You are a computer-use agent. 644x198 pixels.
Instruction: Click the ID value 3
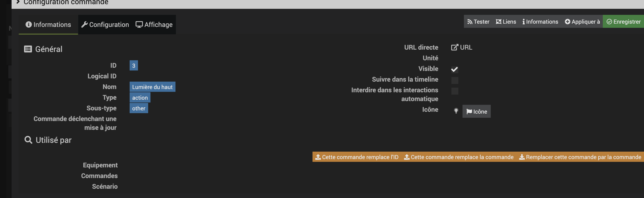click(x=134, y=66)
